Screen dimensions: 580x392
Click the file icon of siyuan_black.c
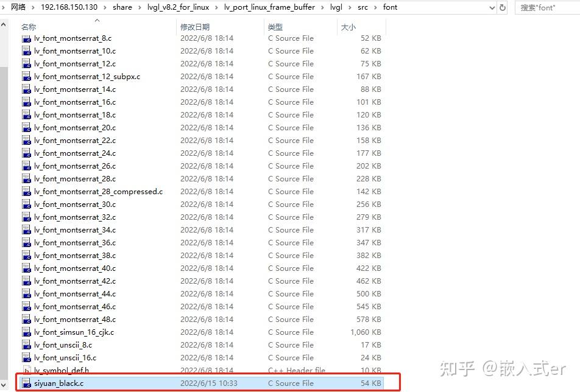click(26, 383)
